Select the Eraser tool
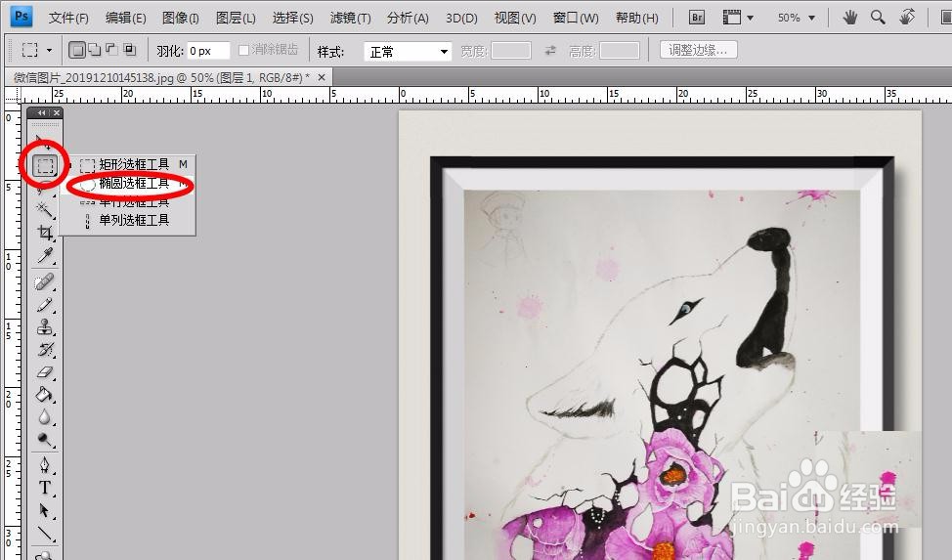 44,371
